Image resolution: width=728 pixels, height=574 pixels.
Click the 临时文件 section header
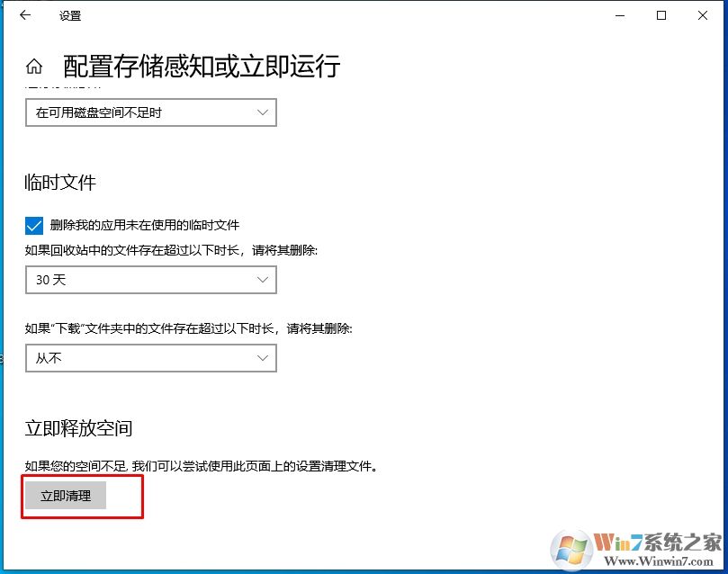click(58, 183)
